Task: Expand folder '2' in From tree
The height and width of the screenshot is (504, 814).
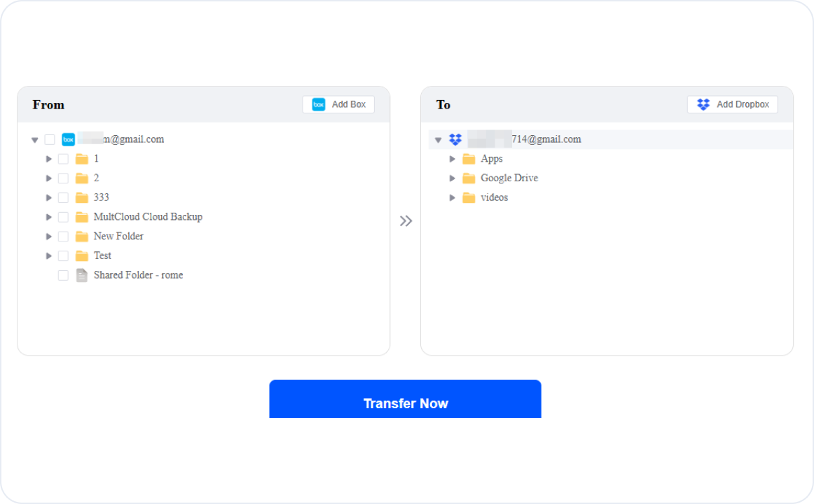Action: [x=49, y=178]
